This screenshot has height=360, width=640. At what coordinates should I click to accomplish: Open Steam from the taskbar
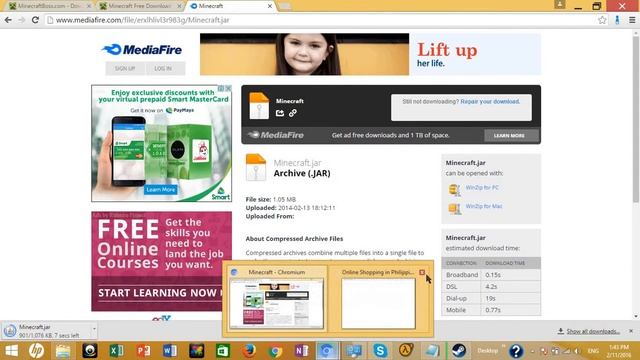(459, 351)
